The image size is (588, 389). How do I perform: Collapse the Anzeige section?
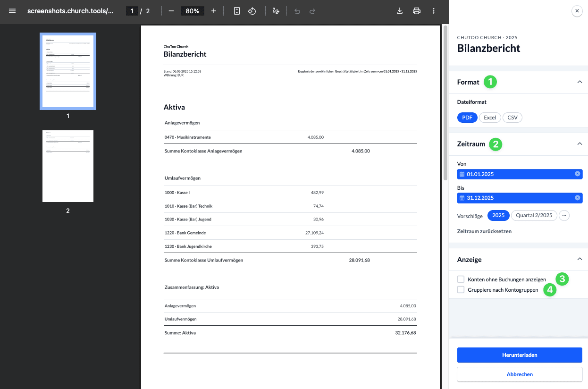tap(580, 259)
